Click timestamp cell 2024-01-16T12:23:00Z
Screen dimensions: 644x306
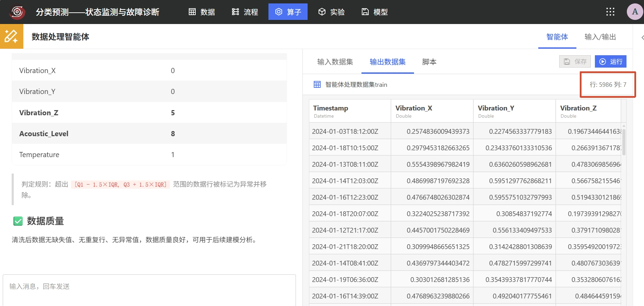pyautogui.click(x=350, y=197)
